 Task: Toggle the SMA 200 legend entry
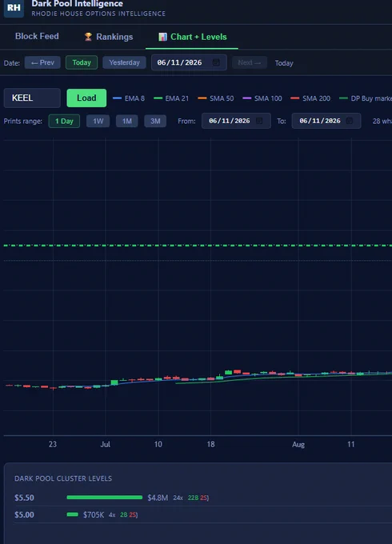click(310, 98)
